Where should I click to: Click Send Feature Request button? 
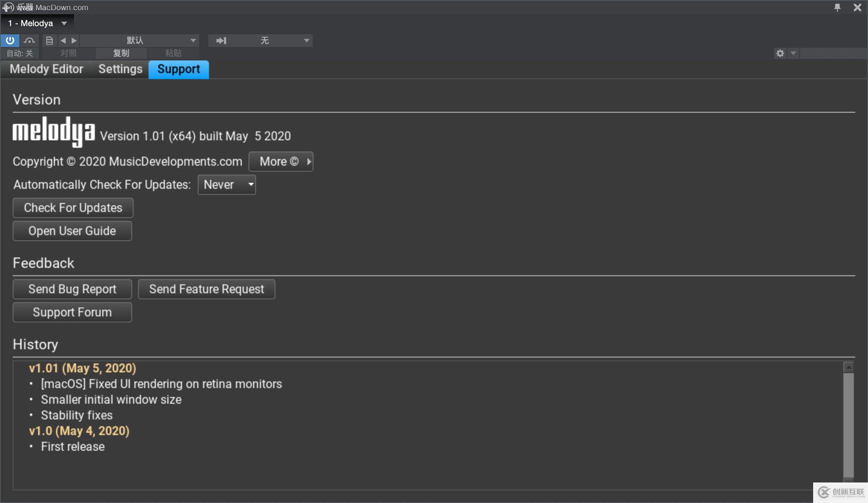(x=207, y=289)
